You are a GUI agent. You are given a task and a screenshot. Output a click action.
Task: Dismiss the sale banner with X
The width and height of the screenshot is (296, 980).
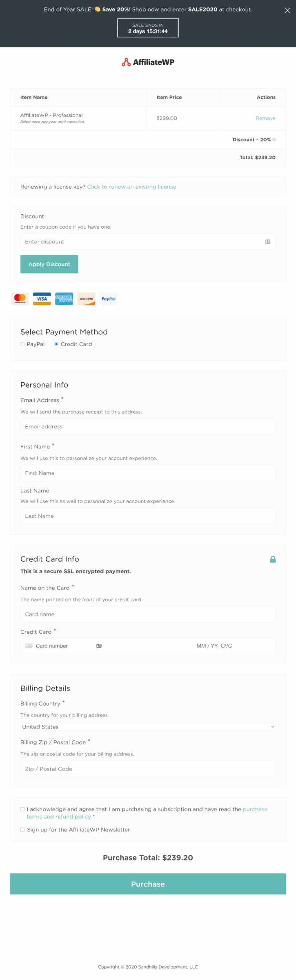[287, 11]
